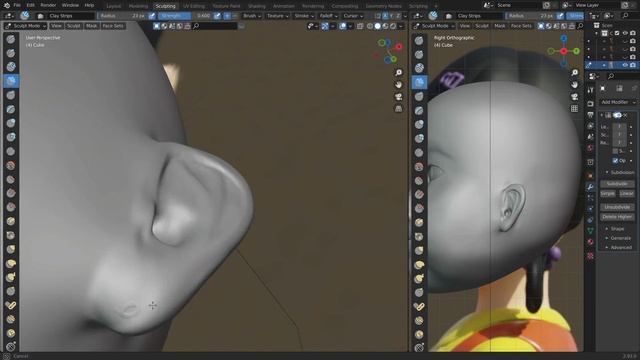Image resolution: width=640 pixels, height=360 pixels.
Task: Open the Render properties tab
Action: (x=590, y=104)
